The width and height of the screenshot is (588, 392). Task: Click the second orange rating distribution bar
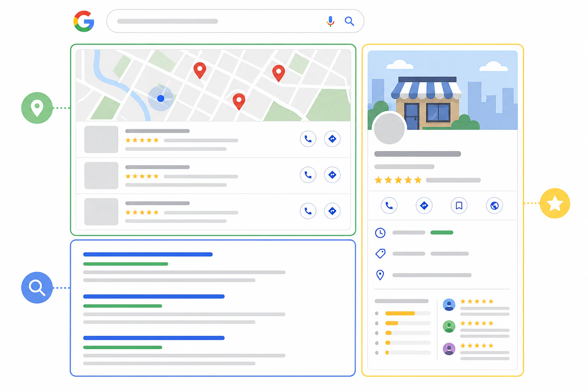click(x=392, y=323)
